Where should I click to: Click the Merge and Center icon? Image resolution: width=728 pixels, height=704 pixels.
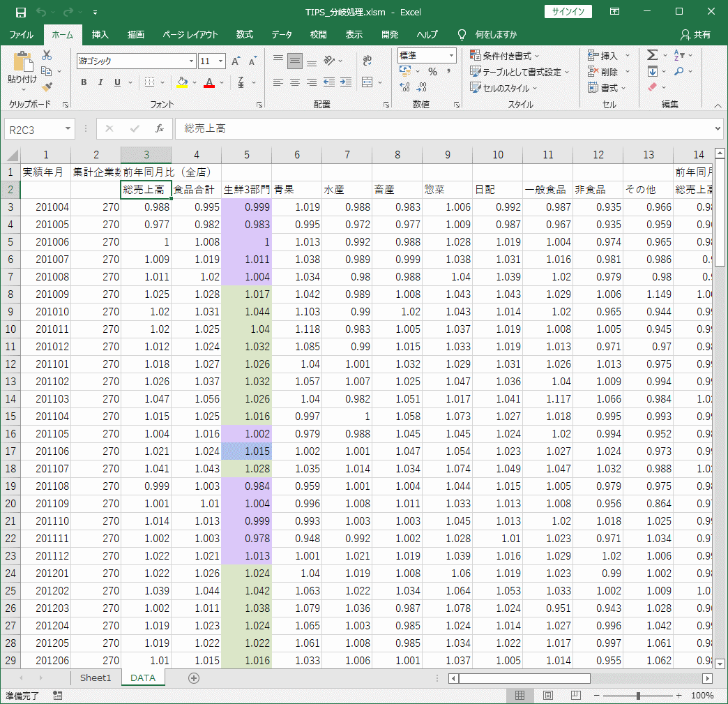(367, 82)
